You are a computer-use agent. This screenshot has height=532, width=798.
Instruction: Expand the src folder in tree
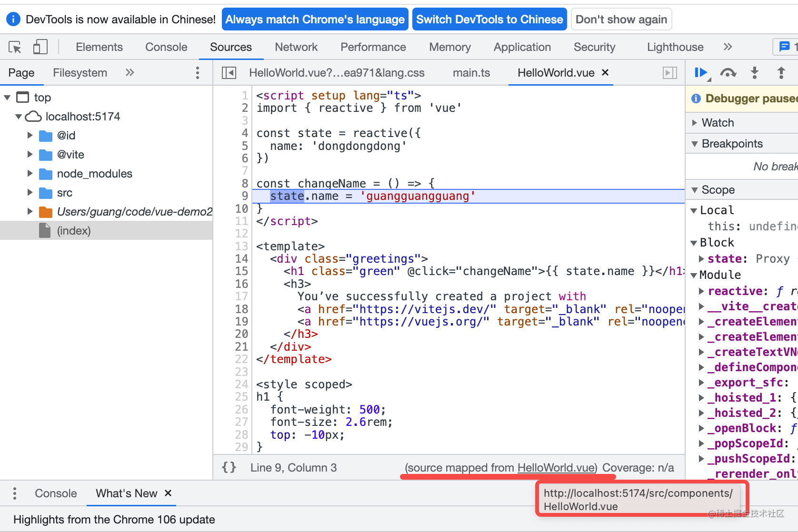coord(30,193)
